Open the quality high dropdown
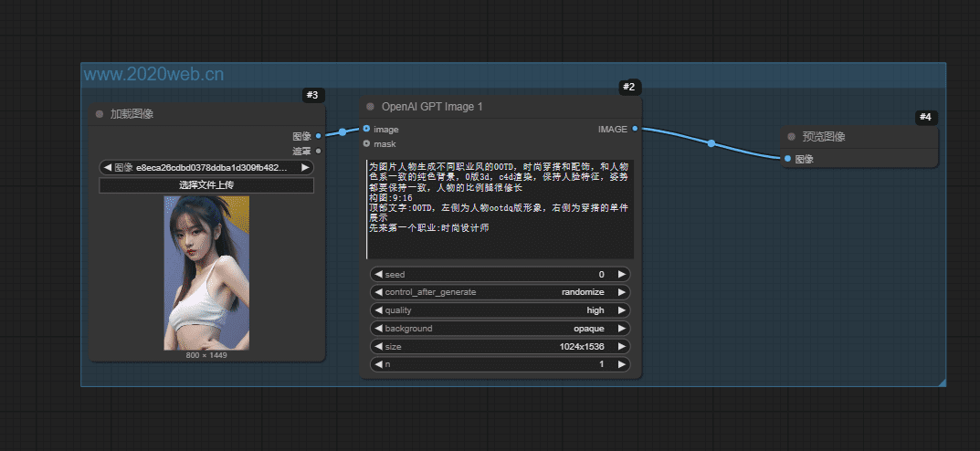 pyautogui.click(x=500, y=310)
